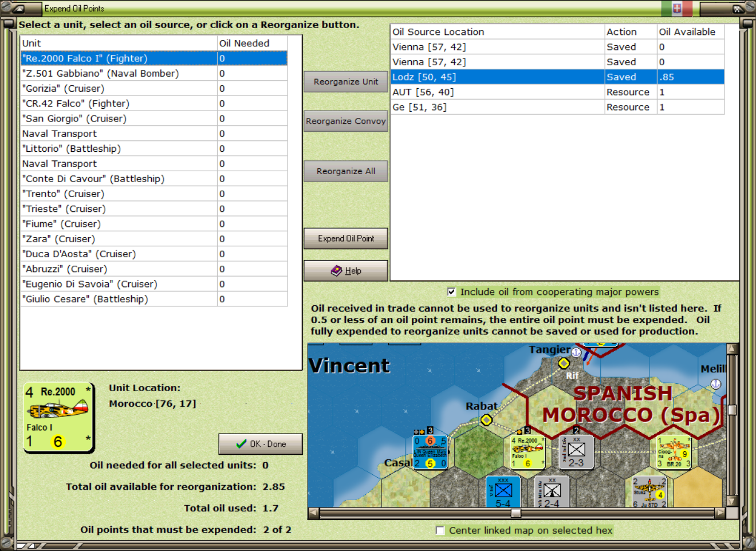
Task: Toggle Include oil from cooperating major powers
Action: click(x=451, y=292)
